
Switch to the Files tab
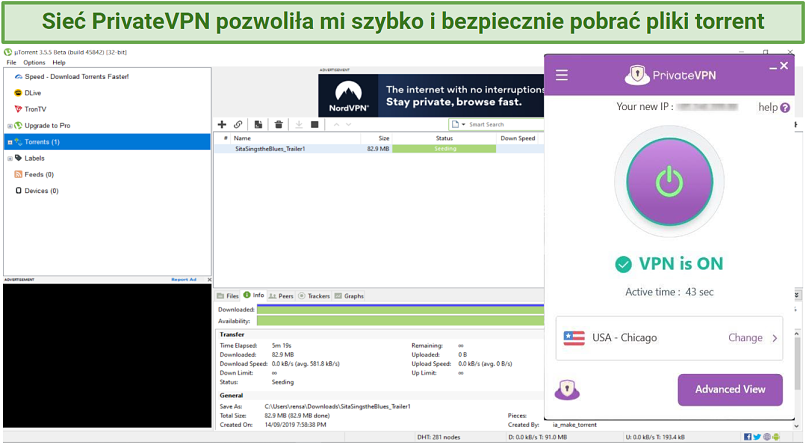228,296
